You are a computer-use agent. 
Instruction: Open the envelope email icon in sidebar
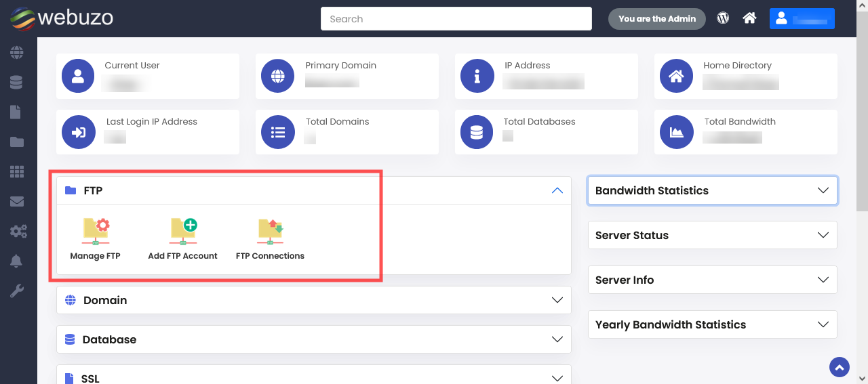pyautogui.click(x=17, y=202)
